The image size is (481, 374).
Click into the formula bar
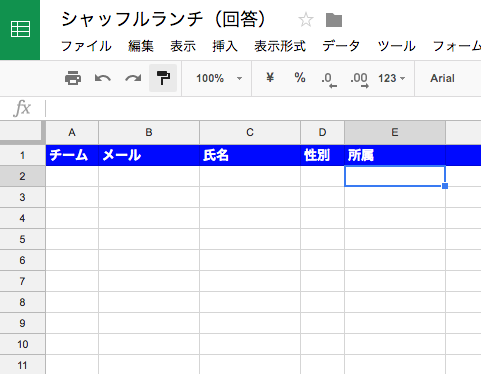(263, 108)
